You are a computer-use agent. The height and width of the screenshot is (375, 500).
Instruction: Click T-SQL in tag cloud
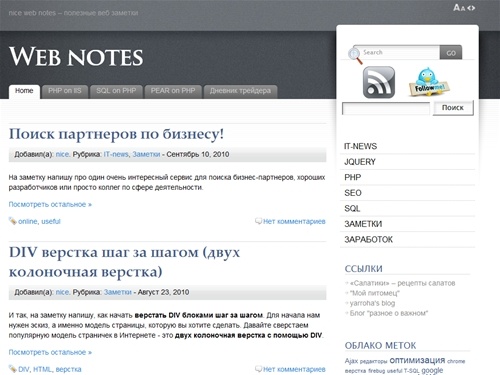411,371
